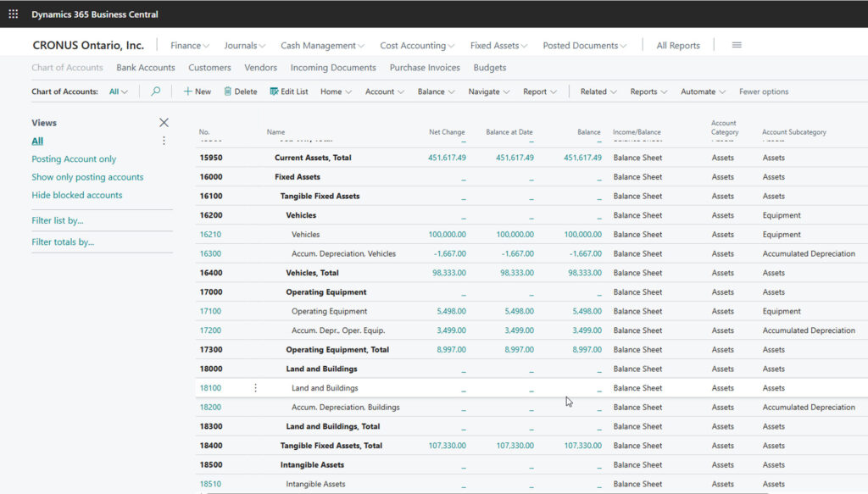Open account number 18200
The image size is (868, 494).
click(x=210, y=408)
